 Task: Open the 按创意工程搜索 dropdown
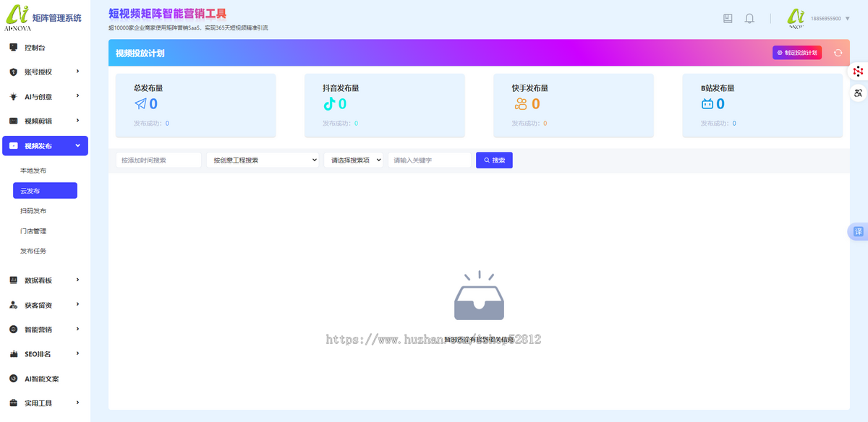pos(263,160)
